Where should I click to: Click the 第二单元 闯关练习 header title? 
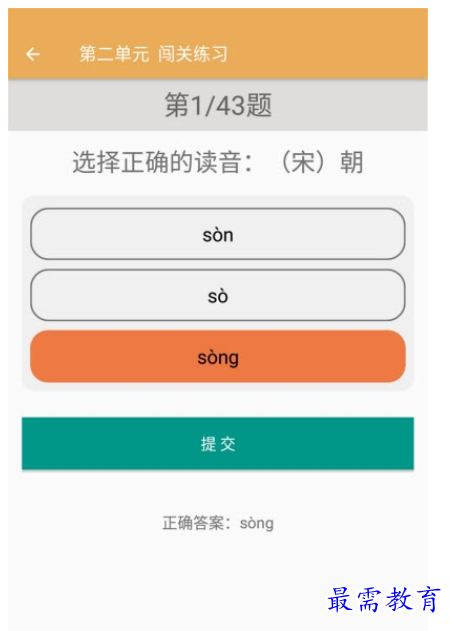(153, 54)
